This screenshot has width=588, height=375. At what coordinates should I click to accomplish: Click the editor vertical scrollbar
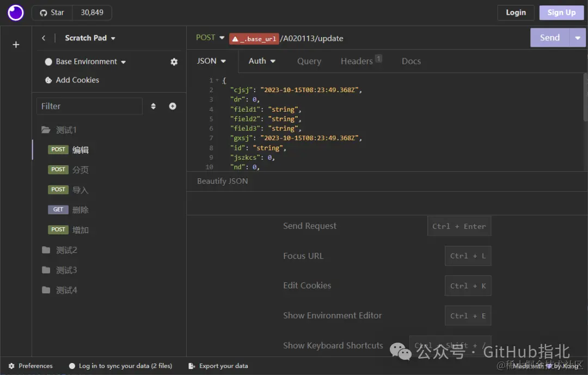(x=585, y=98)
